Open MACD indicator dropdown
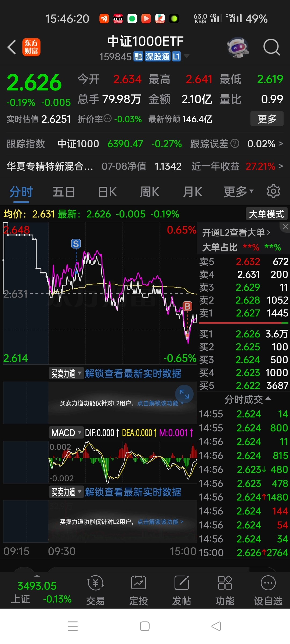Image resolution: width=290 pixels, height=644 pixels. tap(66, 433)
